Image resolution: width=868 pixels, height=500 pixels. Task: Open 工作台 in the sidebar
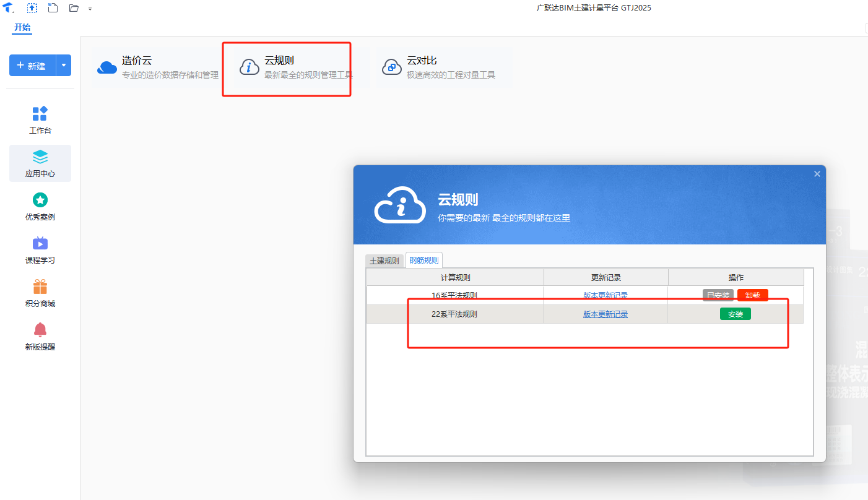40,120
